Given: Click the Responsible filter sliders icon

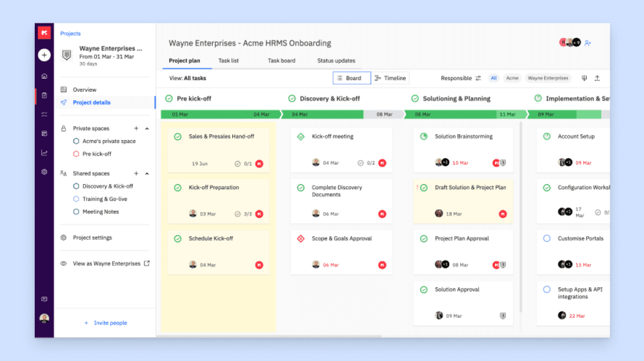Looking at the screenshot, I should click(x=478, y=78).
